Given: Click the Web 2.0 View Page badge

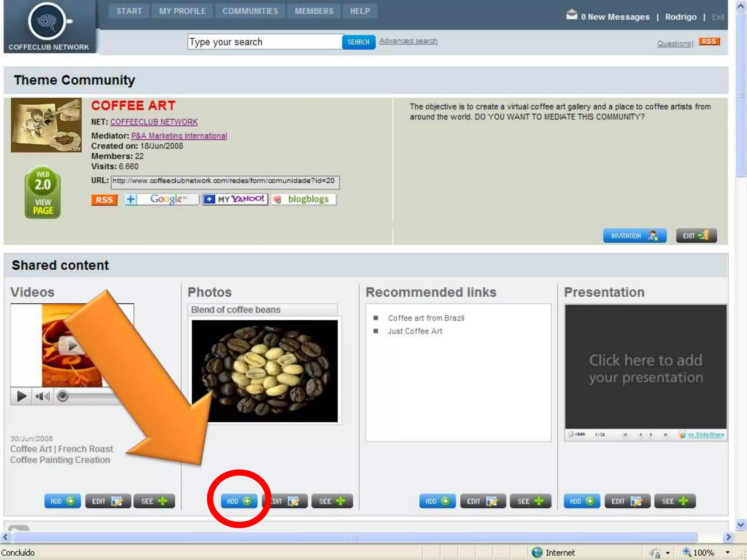Looking at the screenshot, I should [x=43, y=192].
